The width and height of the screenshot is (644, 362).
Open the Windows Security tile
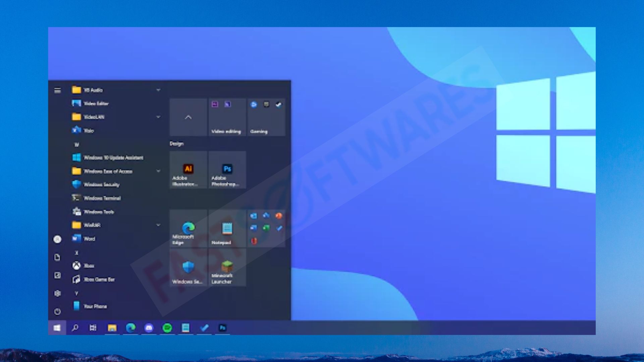pos(188,267)
